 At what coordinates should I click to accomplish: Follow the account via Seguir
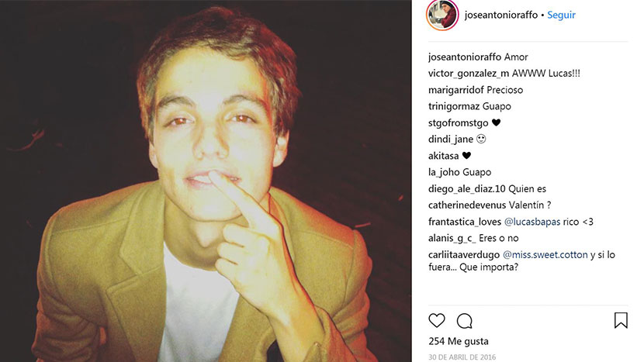pyautogui.click(x=561, y=15)
